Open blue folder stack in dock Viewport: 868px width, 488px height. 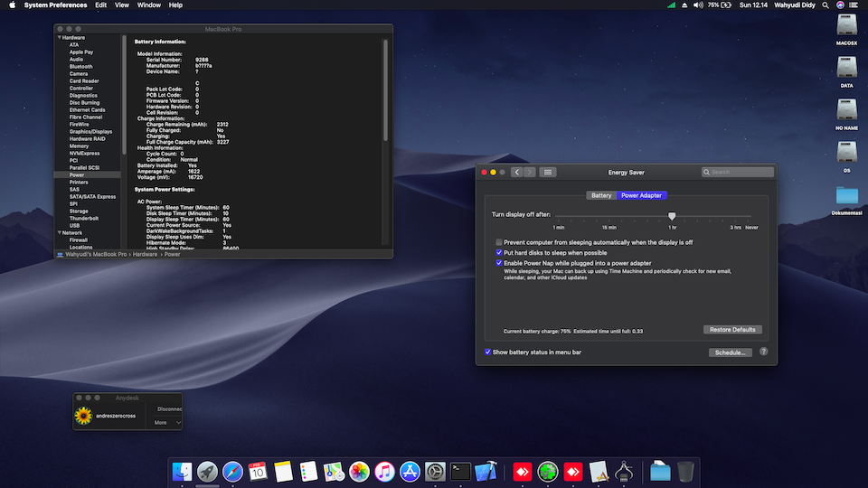tap(660, 472)
